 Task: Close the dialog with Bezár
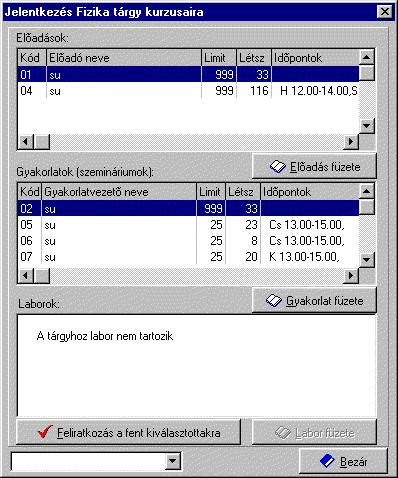(x=343, y=461)
